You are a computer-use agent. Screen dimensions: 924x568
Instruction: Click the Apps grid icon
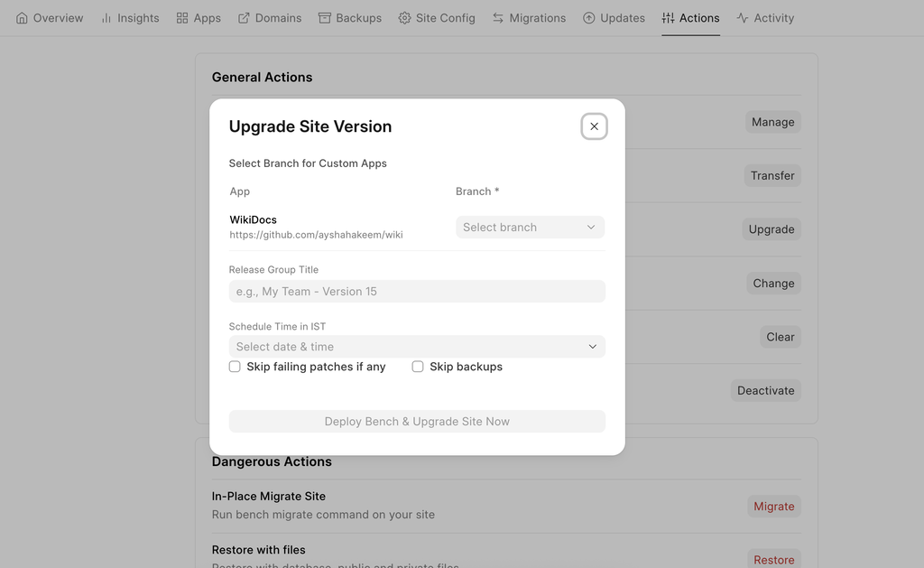click(182, 18)
